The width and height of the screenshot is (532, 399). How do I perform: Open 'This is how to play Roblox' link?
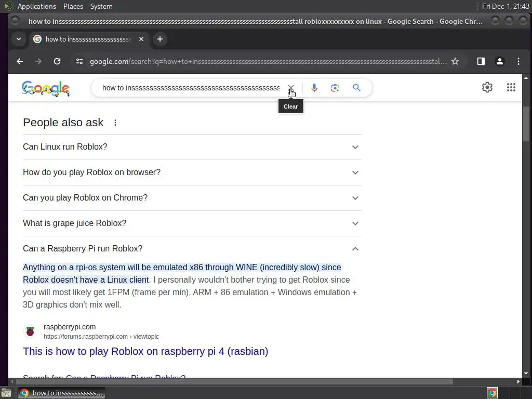point(145,351)
